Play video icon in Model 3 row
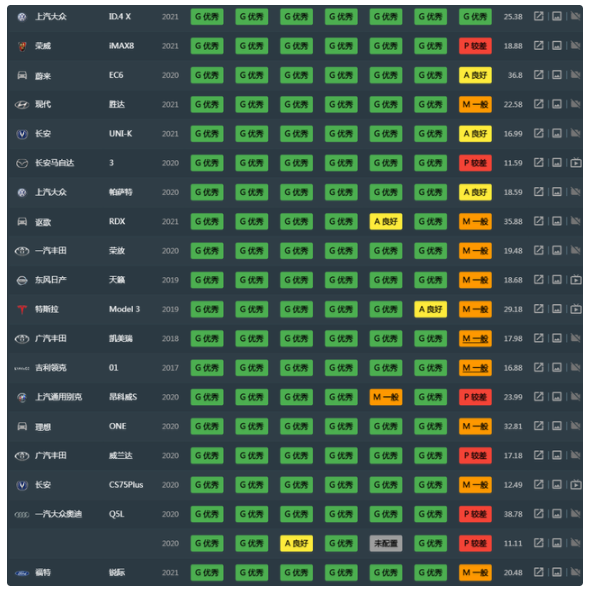The width and height of the screenshot is (597, 590). pos(576,309)
